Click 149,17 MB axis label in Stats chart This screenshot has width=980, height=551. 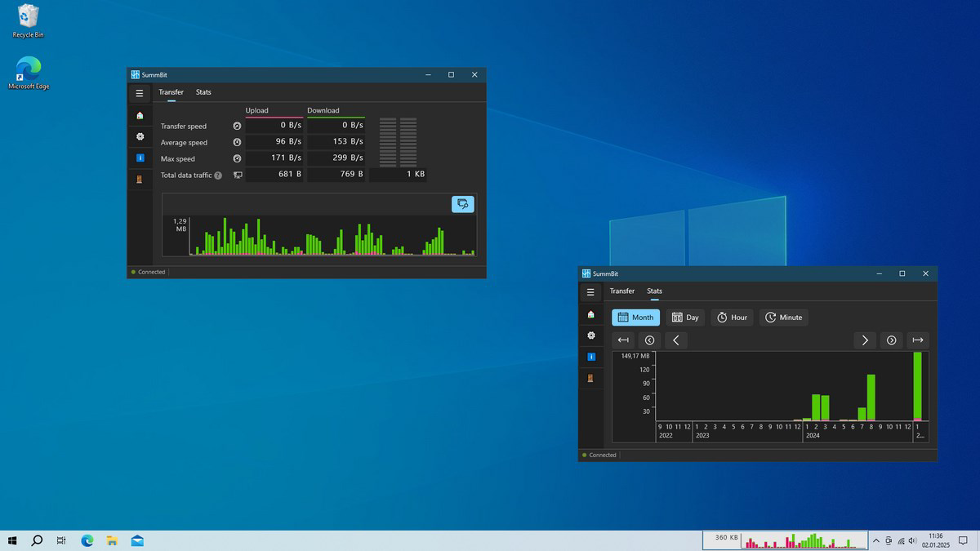635,356
